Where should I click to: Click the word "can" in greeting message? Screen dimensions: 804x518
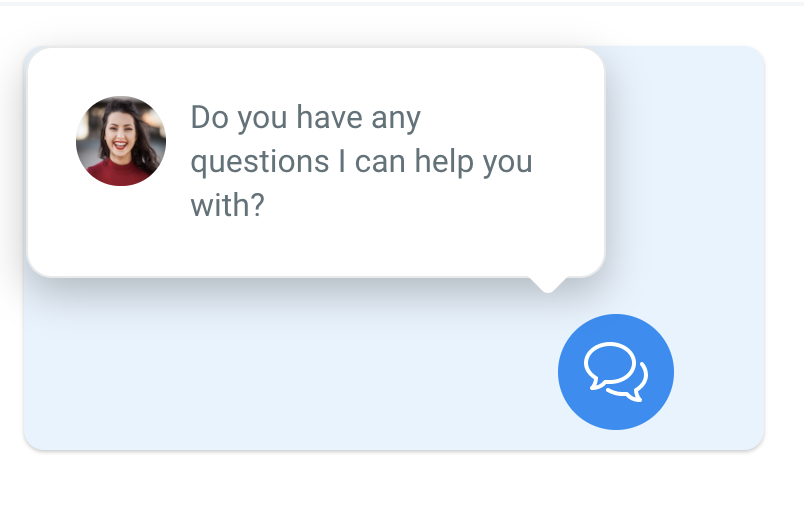pos(380,163)
